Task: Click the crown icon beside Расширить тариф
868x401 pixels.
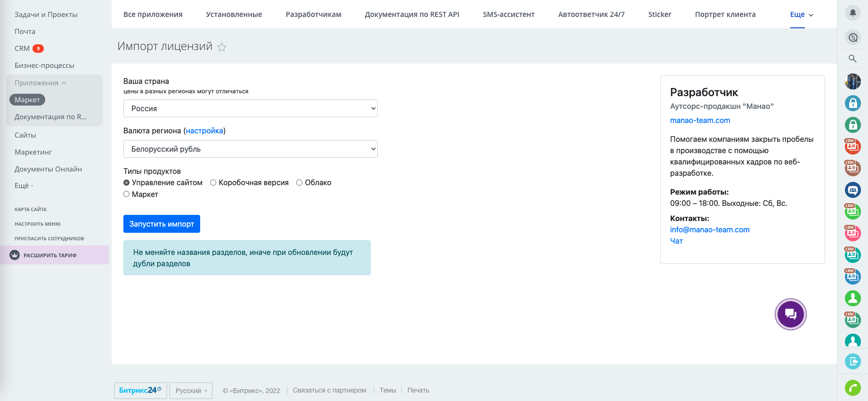Action: pos(15,255)
